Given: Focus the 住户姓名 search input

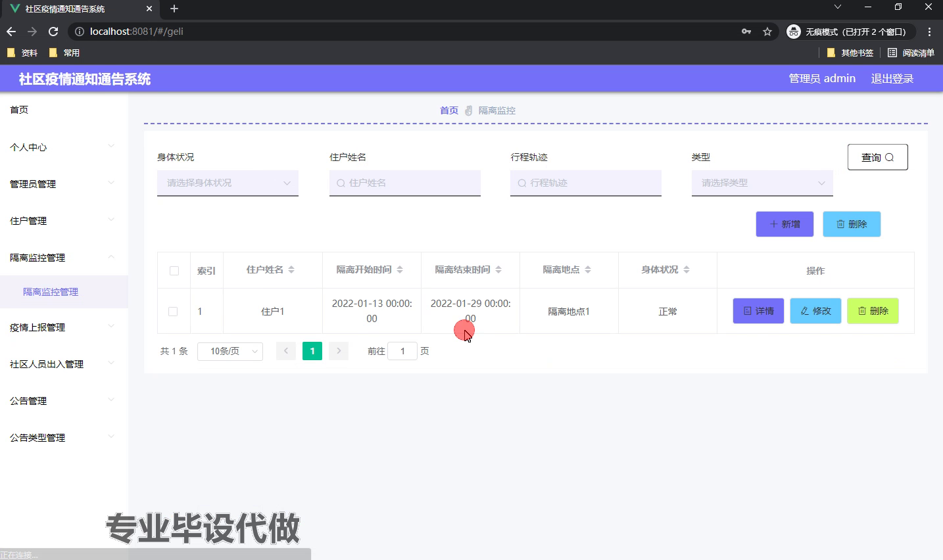Looking at the screenshot, I should (x=405, y=183).
